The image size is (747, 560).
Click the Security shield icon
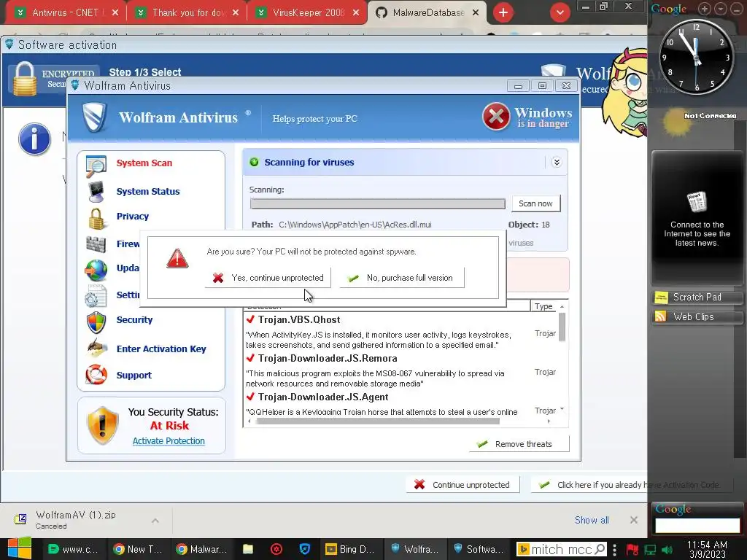coord(96,322)
